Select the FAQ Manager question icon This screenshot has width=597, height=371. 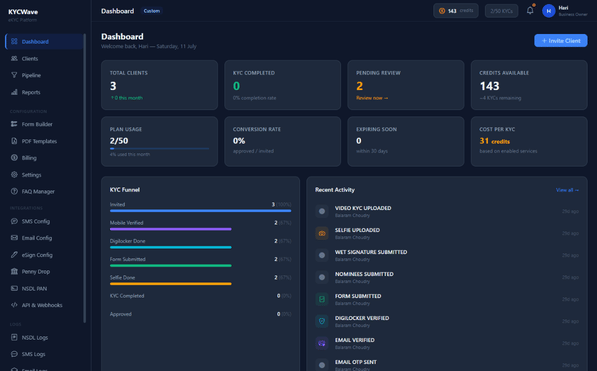coord(14,191)
